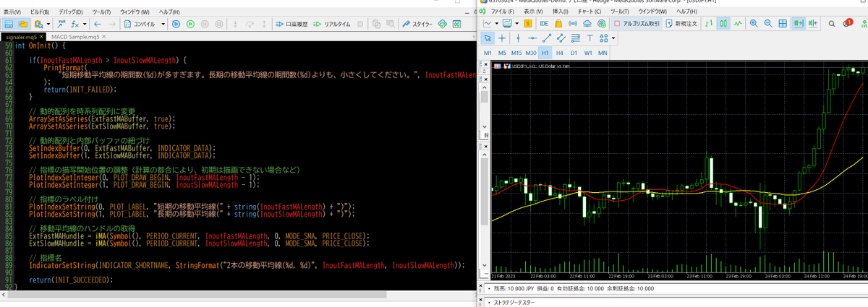Open MetaTrader ファイル(F) menu
This screenshot has width=868, height=307.
pos(503,12)
